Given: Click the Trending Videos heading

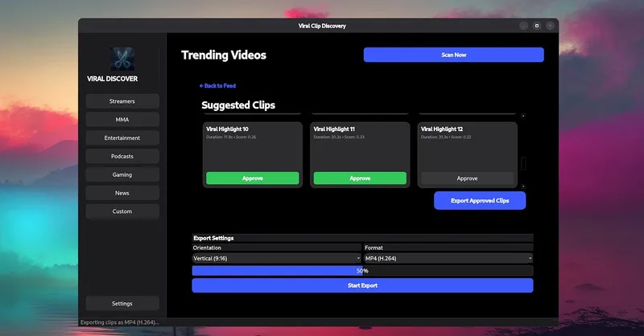Looking at the screenshot, I should click(x=224, y=55).
